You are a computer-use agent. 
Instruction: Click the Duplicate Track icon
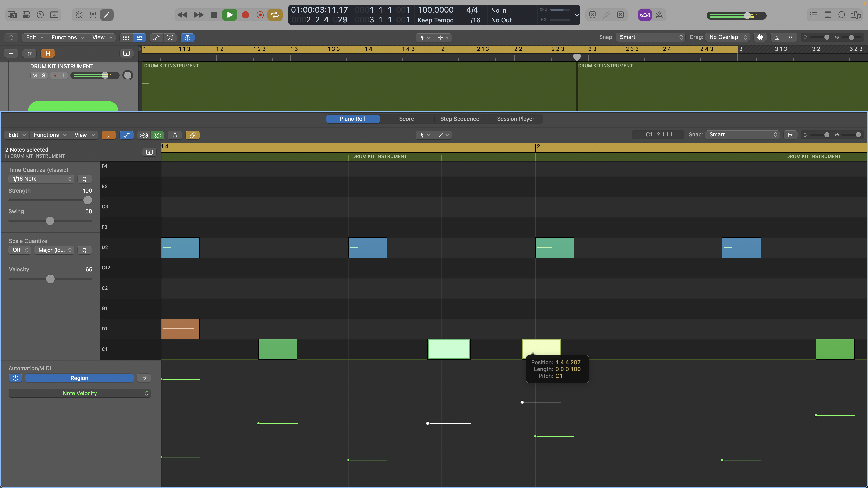pos(29,53)
